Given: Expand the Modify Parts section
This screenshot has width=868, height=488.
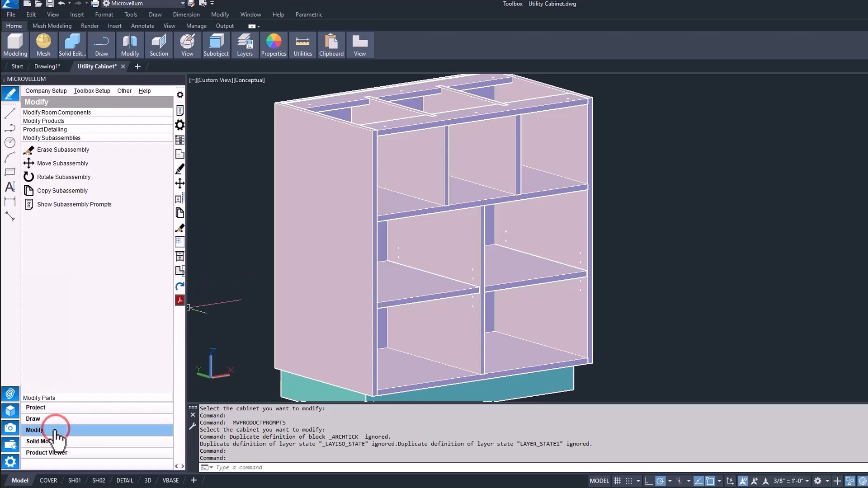Looking at the screenshot, I should pos(97,398).
